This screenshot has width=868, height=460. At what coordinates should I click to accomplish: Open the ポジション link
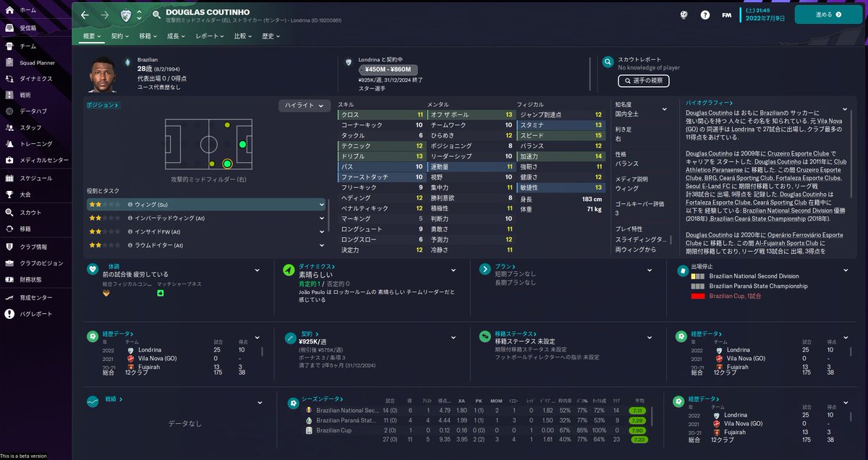click(x=102, y=105)
